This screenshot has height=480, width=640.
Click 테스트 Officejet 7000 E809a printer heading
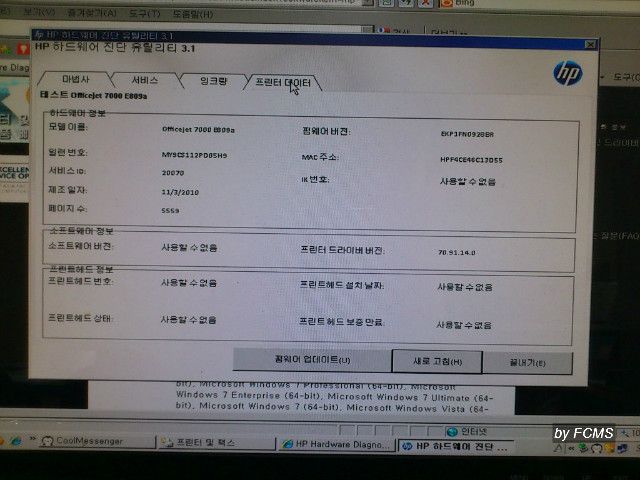(93, 96)
